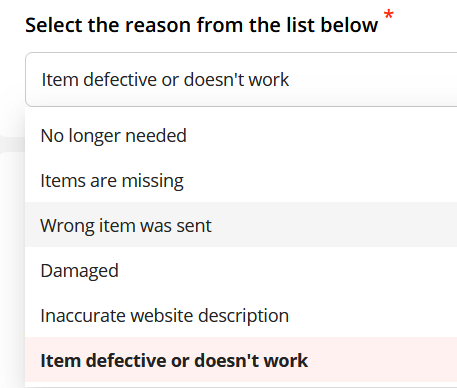
Task: Choose the first option in the reason list
Action: coord(241,136)
